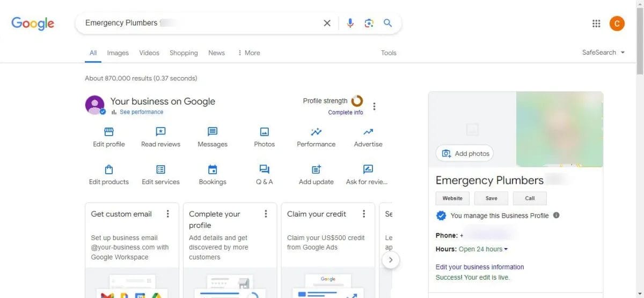Open the Q & A icon
644x298 pixels.
coord(264,169)
